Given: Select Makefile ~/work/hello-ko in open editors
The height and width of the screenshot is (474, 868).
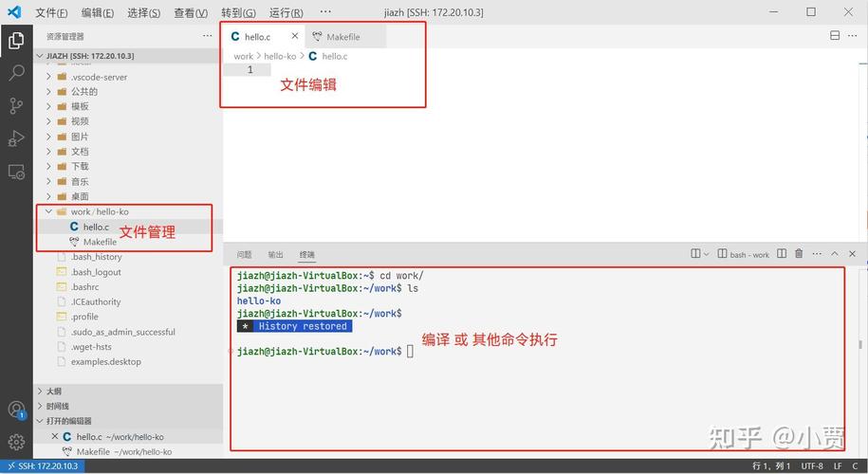Looking at the screenshot, I should tap(128, 452).
